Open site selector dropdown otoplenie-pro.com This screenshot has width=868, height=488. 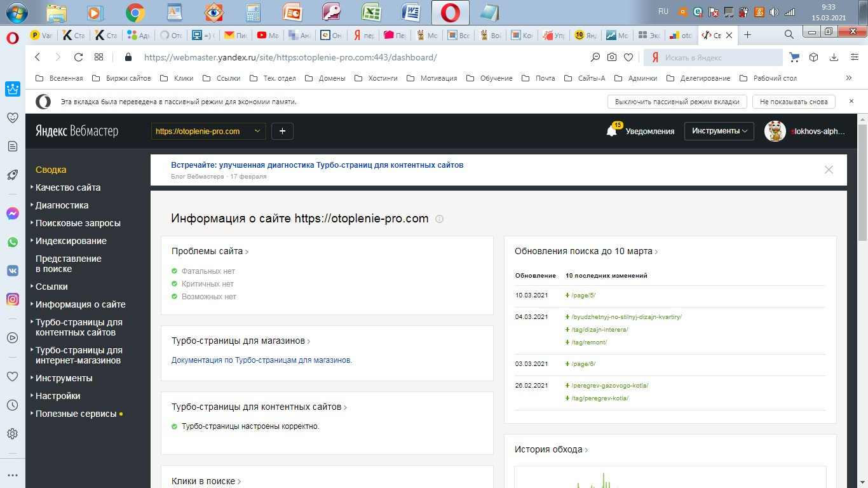click(x=208, y=131)
